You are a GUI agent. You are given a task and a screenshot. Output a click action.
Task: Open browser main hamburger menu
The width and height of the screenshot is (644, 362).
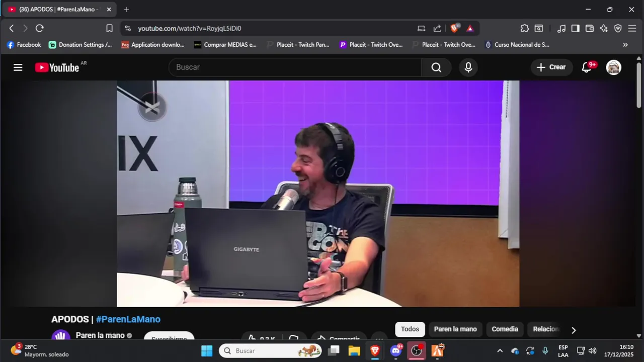click(632, 29)
